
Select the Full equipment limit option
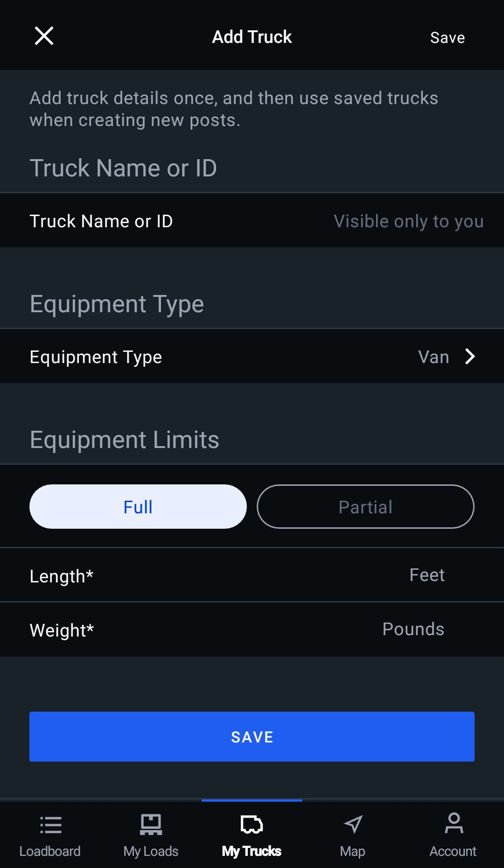[x=138, y=506]
